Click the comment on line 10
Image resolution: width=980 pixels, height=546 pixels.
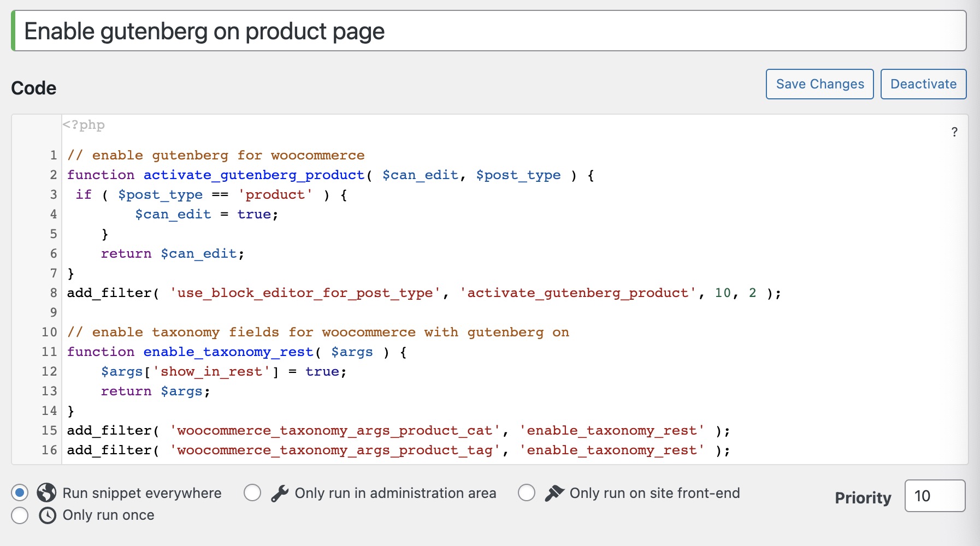[317, 331]
